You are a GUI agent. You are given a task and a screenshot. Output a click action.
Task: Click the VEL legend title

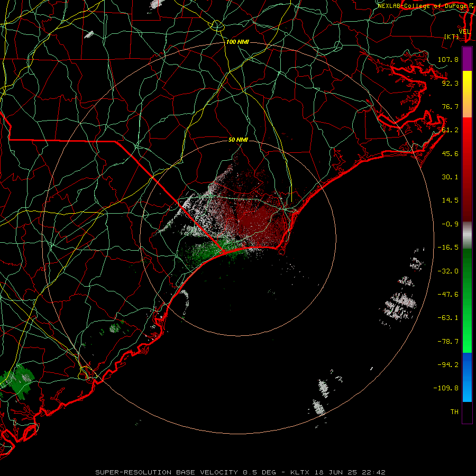coord(464,32)
